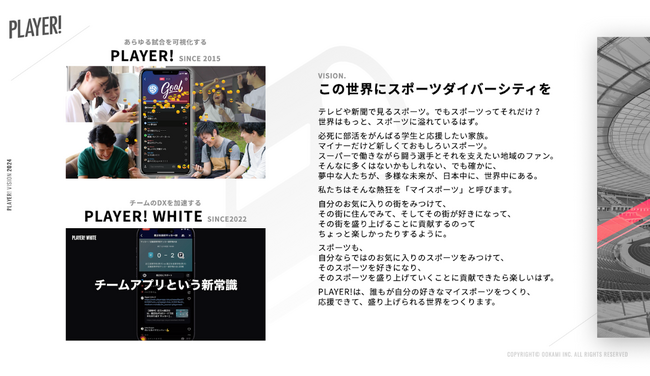Viewport: 650px width, 376px height.
Task: Click the line beginning 'その街に住んでみて'
Action: click(415, 214)
